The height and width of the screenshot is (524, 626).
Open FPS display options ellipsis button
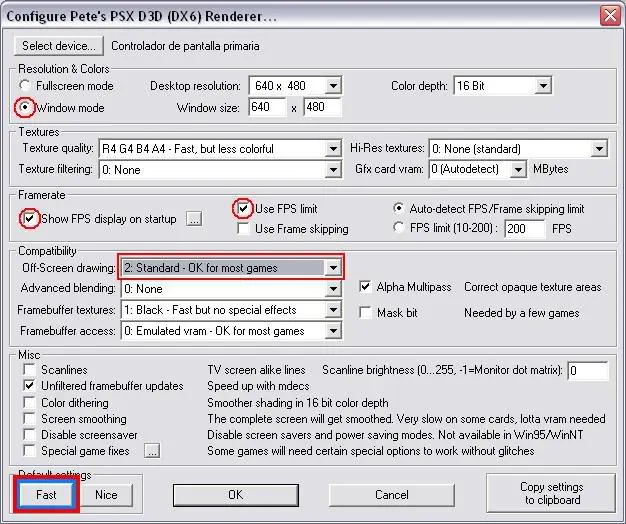[x=194, y=219]
